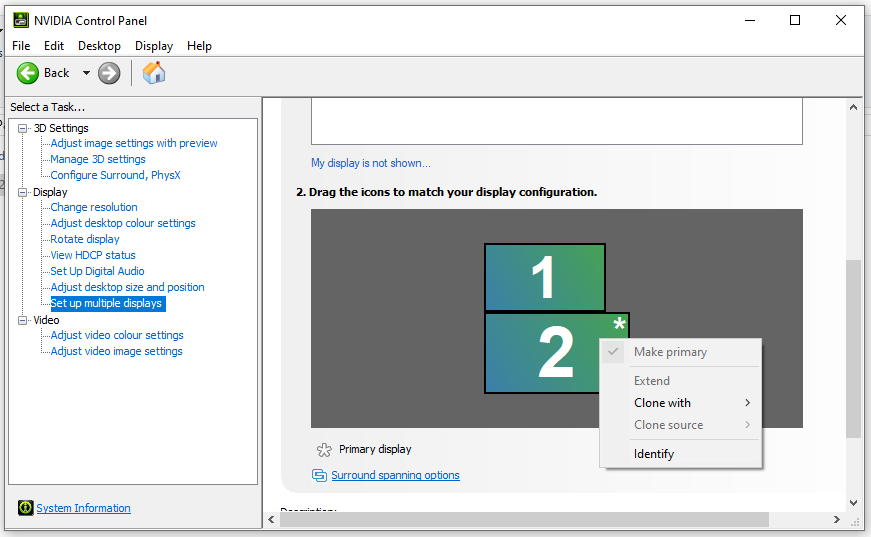The height and width of the screenshot is (537, 871).
Task: Open the Desktop menu
Action: (x=99, y=46)
